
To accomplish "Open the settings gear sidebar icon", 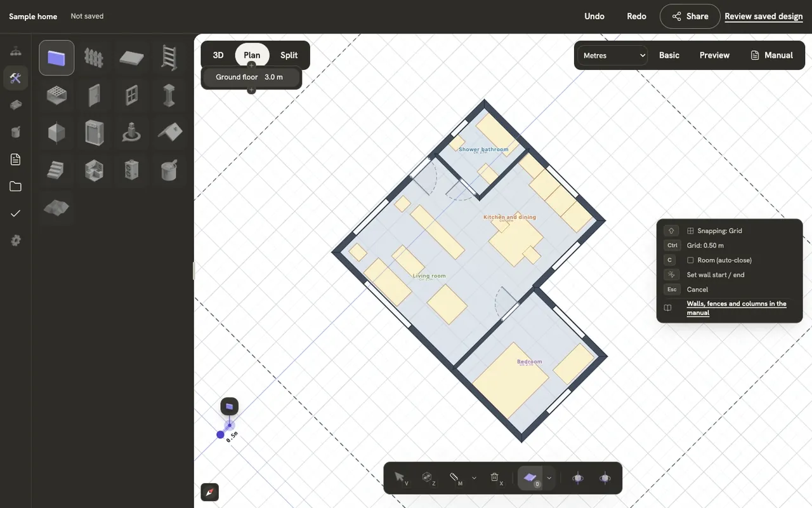I will 16,241.
